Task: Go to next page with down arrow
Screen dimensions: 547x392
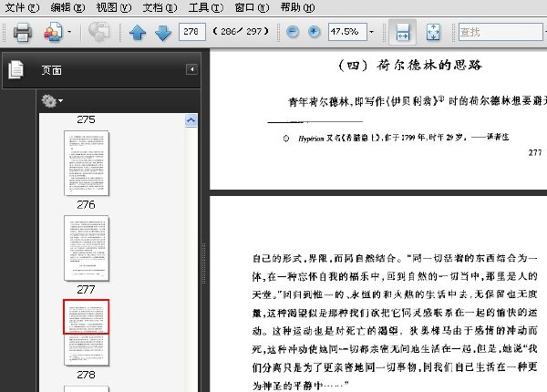Action: [x=163, y=33]
